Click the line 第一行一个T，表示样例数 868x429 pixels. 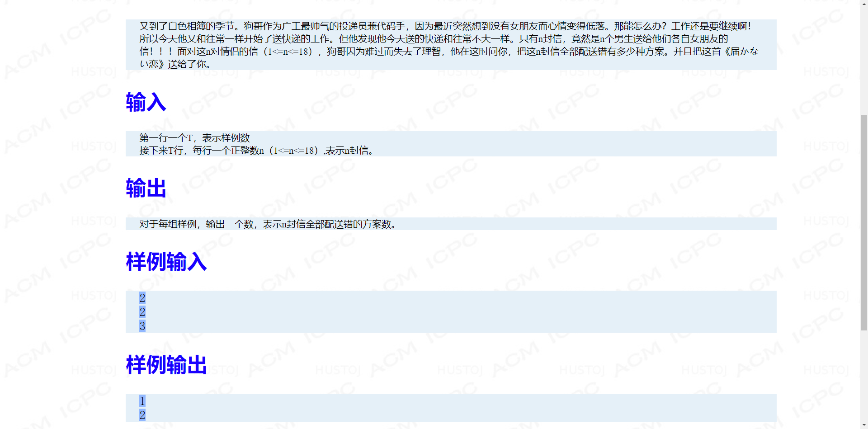pos(194,137)
